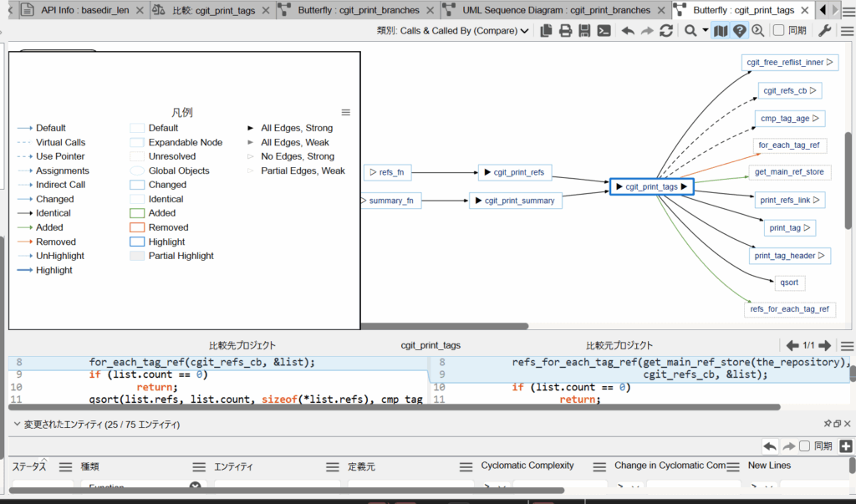Print the graph using the printer icon
The width and height of the screenshot is (856, 504).
tap(565, 31)
